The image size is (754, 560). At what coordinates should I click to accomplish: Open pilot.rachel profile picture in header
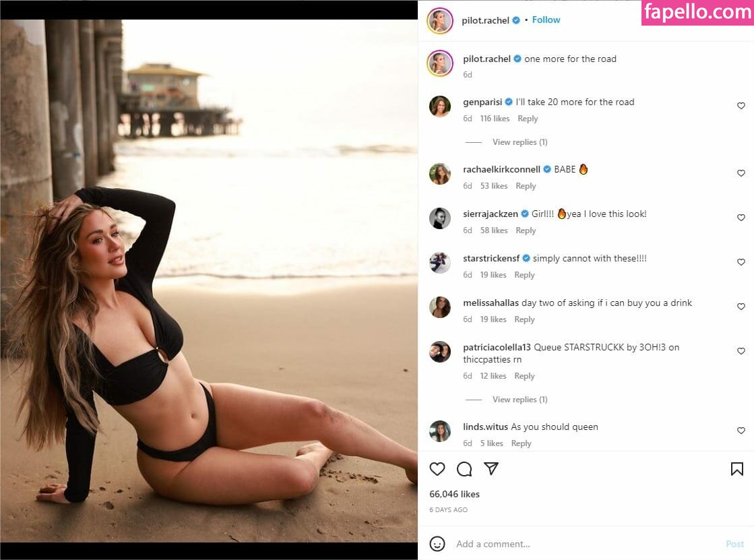click(439, 21)
